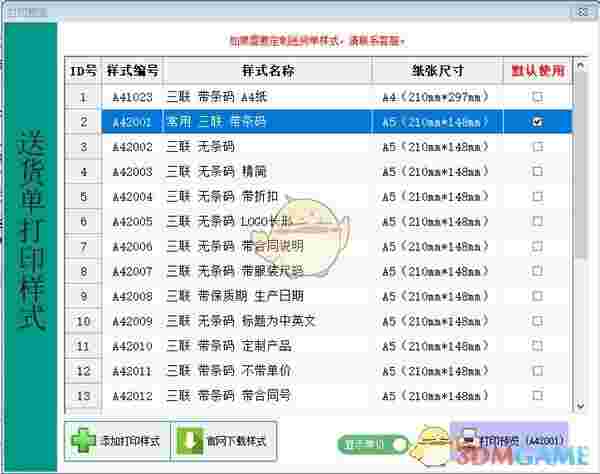
Task: Select style name 三联 带条码 A4纸
Action: 217,97
